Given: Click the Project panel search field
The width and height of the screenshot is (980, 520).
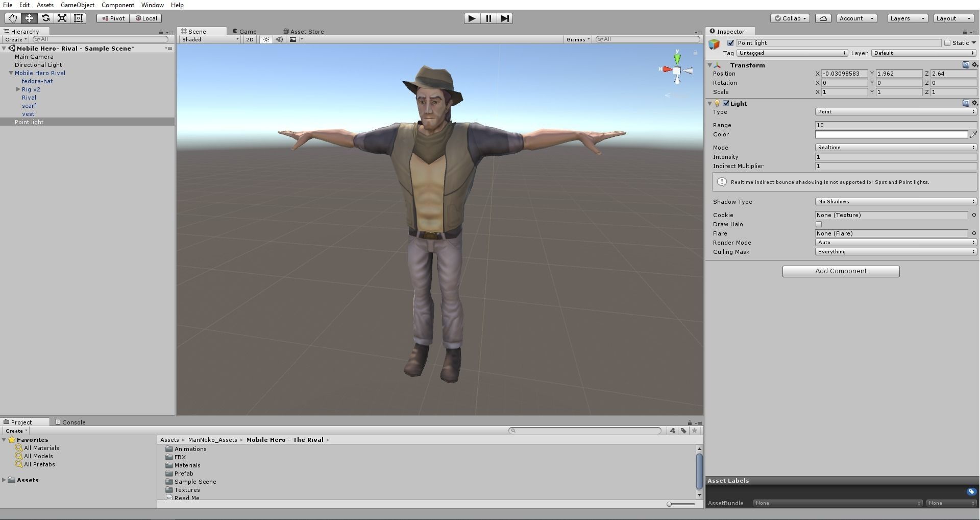Looking at the screenshot, I should click(x=585, y=431).
